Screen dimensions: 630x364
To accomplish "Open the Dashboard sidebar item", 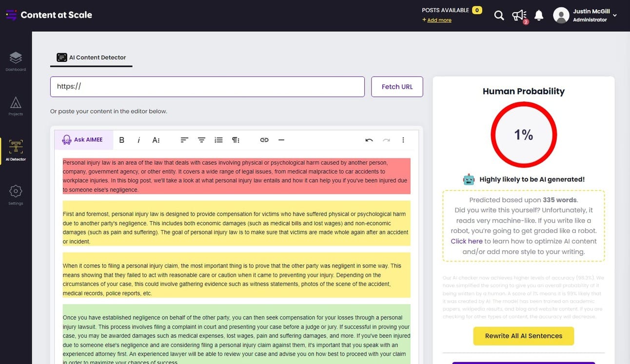I will coord(16,61).
